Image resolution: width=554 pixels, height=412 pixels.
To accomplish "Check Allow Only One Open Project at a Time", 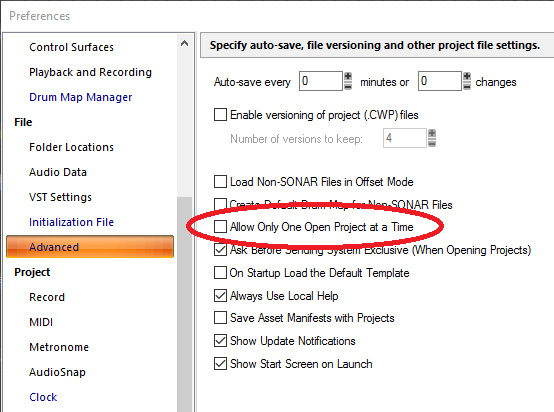I will pyautogui.click(x=220, y=226).
